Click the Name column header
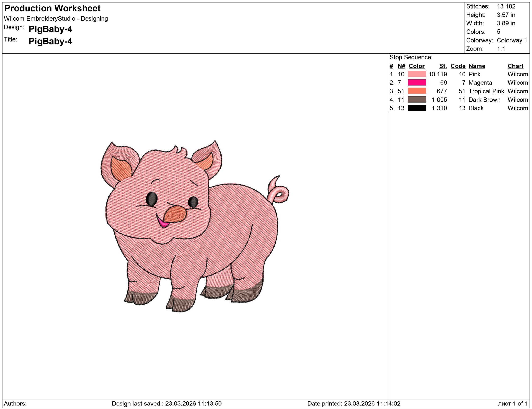 click(477, 66)
